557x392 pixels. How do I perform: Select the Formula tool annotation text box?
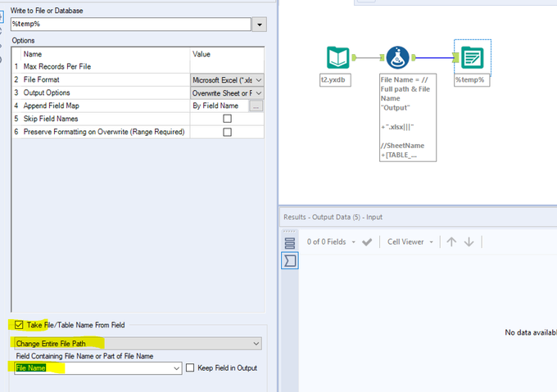[x=408, y=117]
